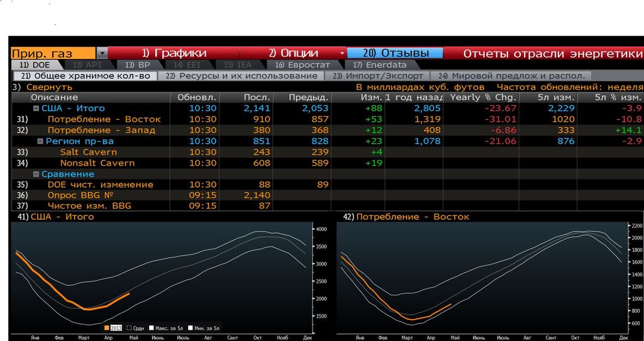The width and height of the screenshot is (644, 341).
Task: Click the 2,140 BBG survey value
Action: click(x=257, y=195)
